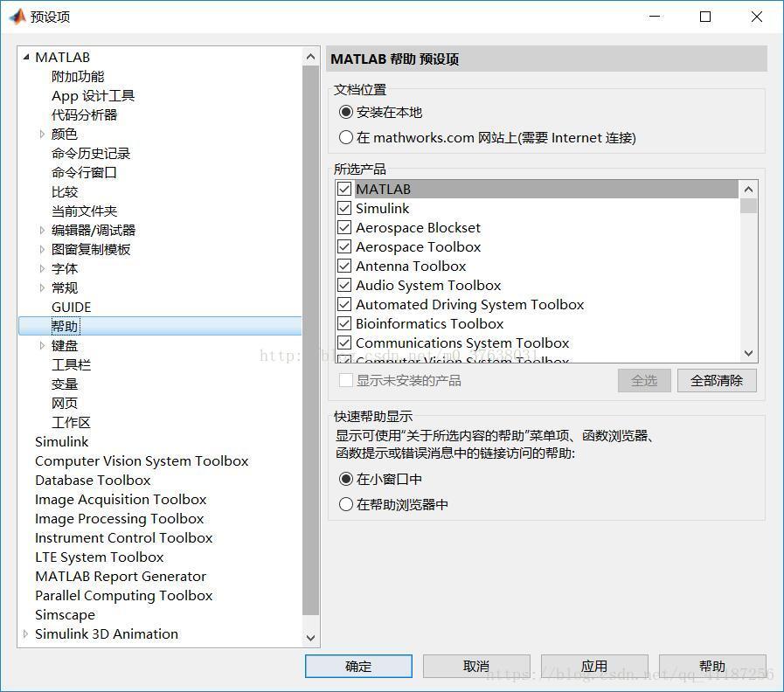Open 当前文件夹 preferences
Image resolution: width=784 pixels, height=692 pixels.
pyautogui.click(x=84, y=211)
